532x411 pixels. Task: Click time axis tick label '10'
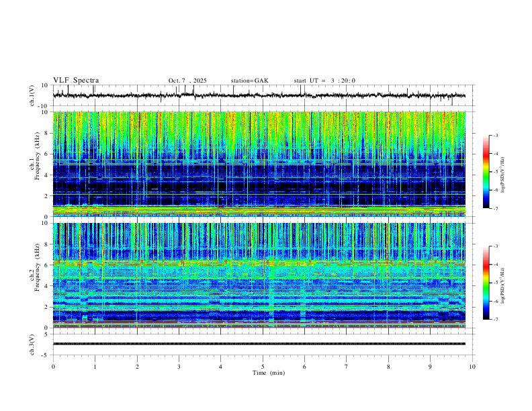(472, 367)
